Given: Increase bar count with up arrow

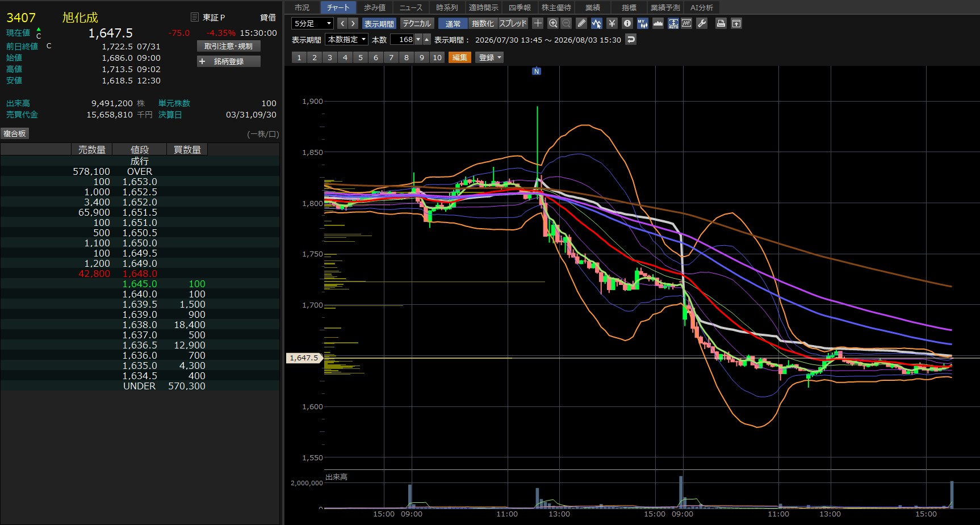Looking at the screenshot, I should pos(427,39).
